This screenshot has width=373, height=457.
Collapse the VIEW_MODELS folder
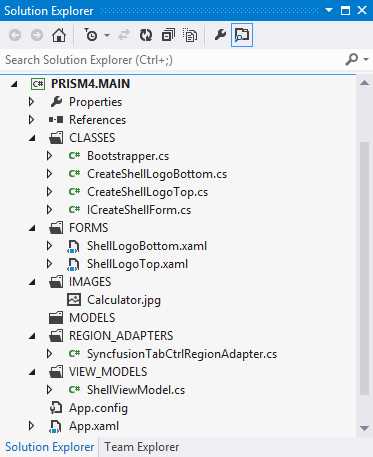32,372
